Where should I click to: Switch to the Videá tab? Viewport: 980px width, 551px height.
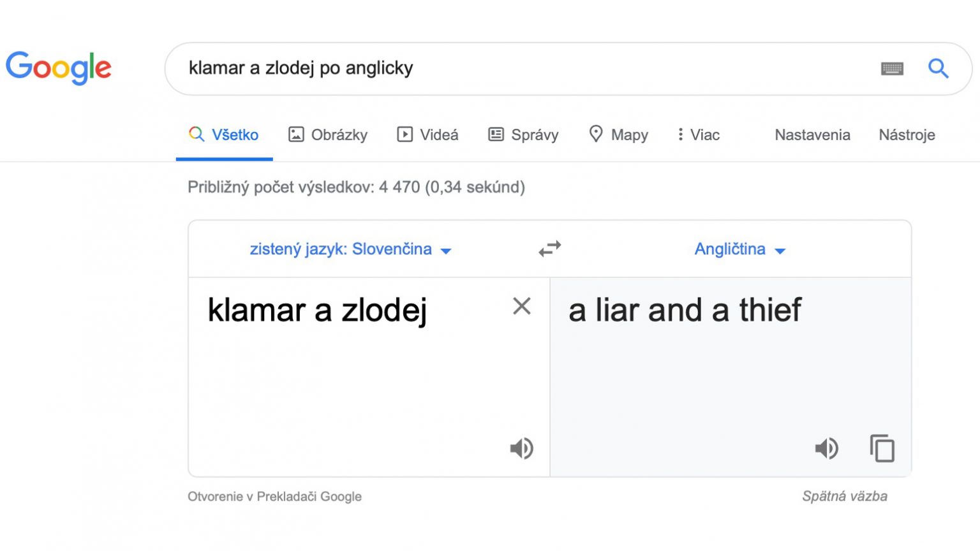click(427, 135)
